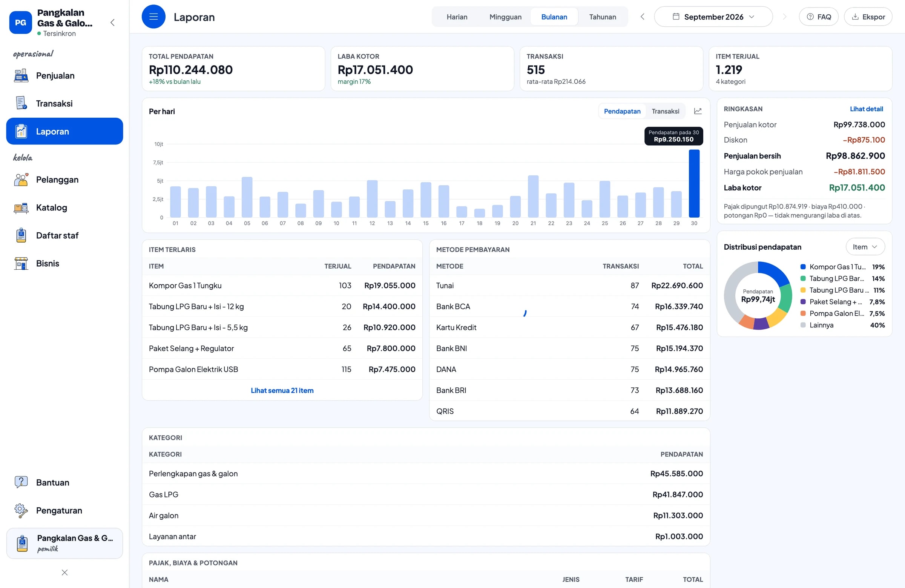Click the highlighted bar for day 30
Screen dimensions: 905x588
pyautogui.click(x=694, y=183)
